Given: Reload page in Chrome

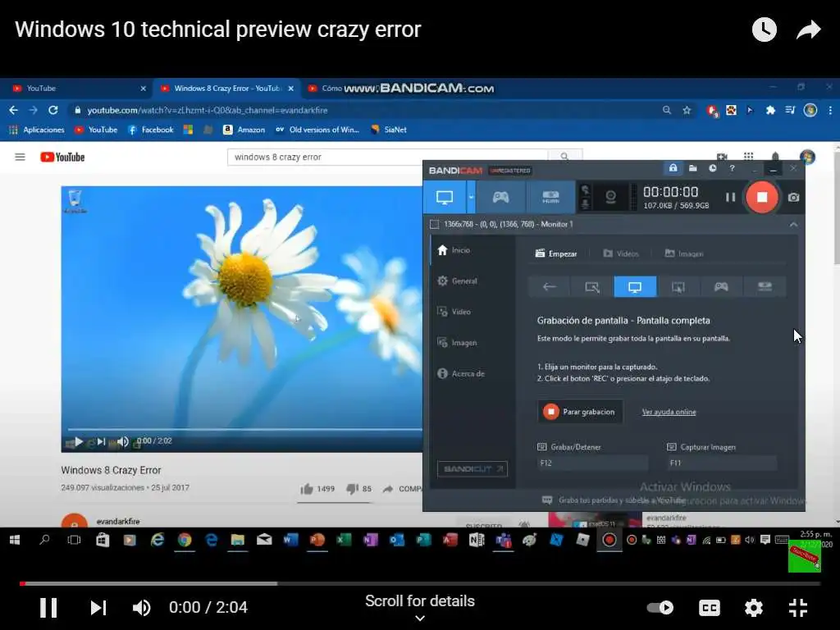Looking at the screenshot, I should (53, 111).
